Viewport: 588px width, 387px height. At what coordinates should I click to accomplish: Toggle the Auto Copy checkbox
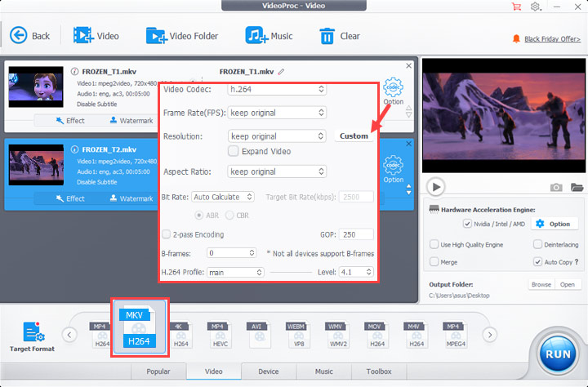[537, 262]
